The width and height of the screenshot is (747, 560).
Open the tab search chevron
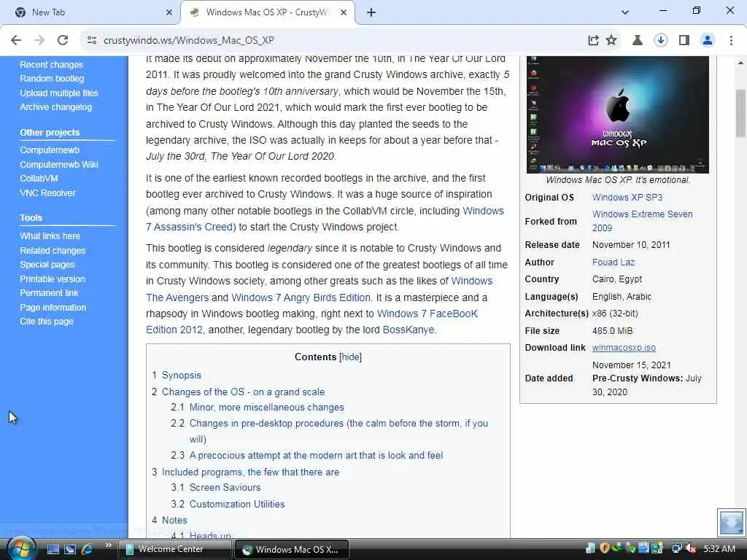tap(625, 12)
